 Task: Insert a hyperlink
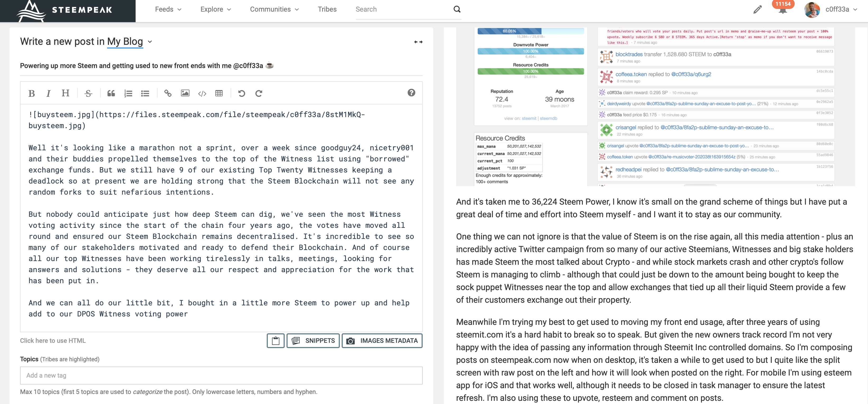168,93
